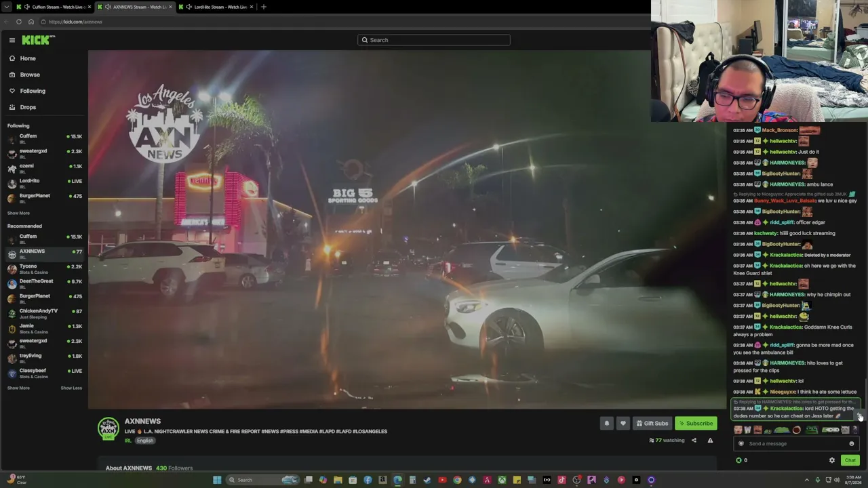The width and height of the screenshot is (868, 488).
Task: Mute the LordHito Stream browser tab
Action: click(189, 7)
